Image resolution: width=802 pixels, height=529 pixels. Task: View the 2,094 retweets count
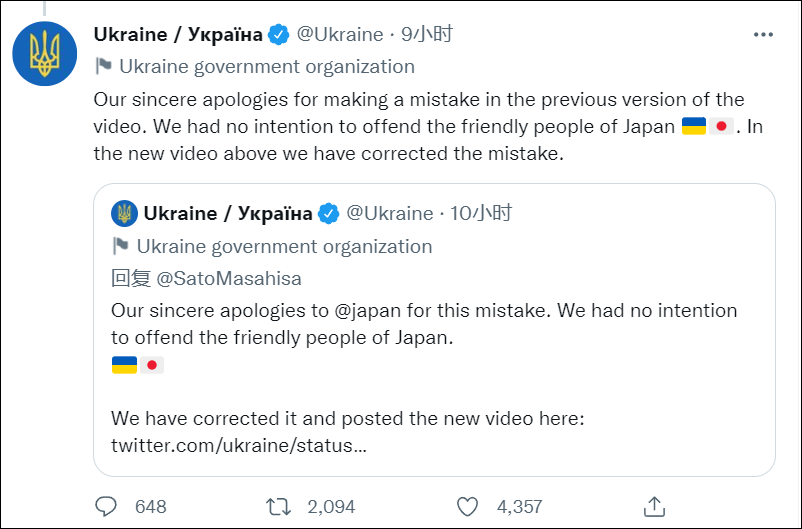330,506
